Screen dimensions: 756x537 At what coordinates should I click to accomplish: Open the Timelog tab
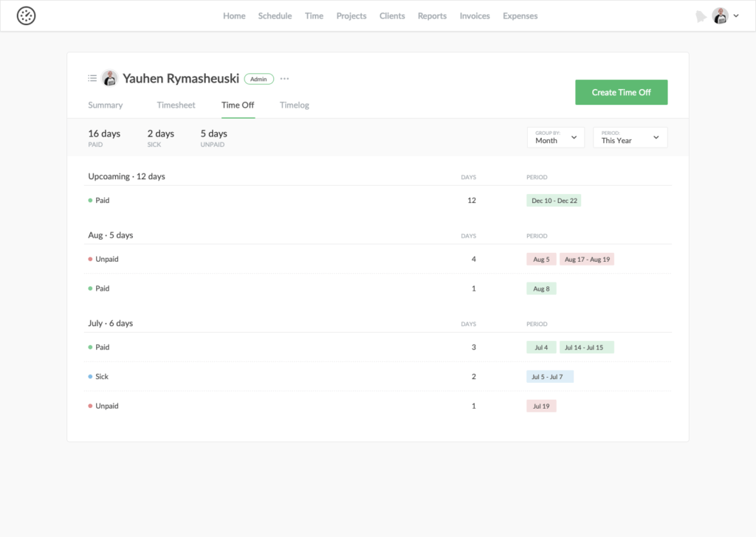pyautogui.click(x=295, y=105)
